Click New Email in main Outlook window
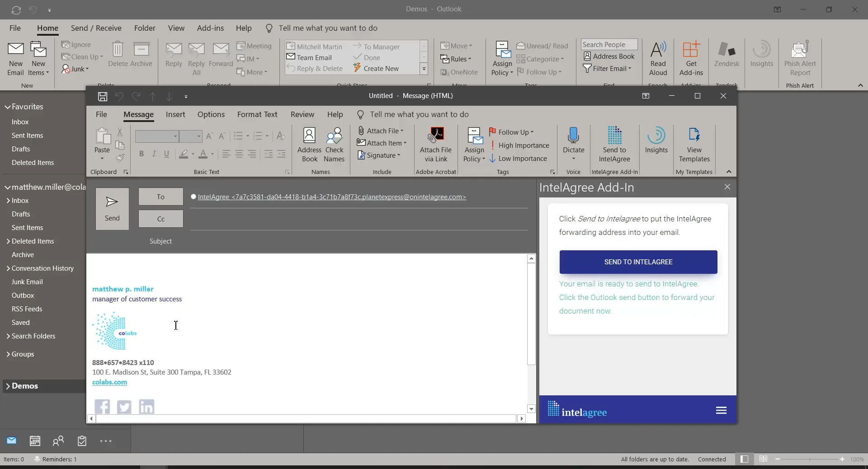 pos(16,59)
